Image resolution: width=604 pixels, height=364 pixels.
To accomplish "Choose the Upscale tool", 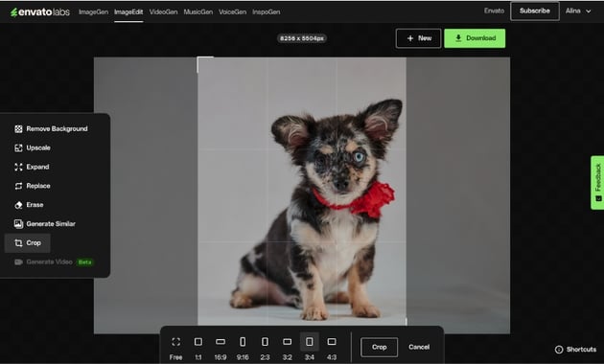I will point(33,148).
